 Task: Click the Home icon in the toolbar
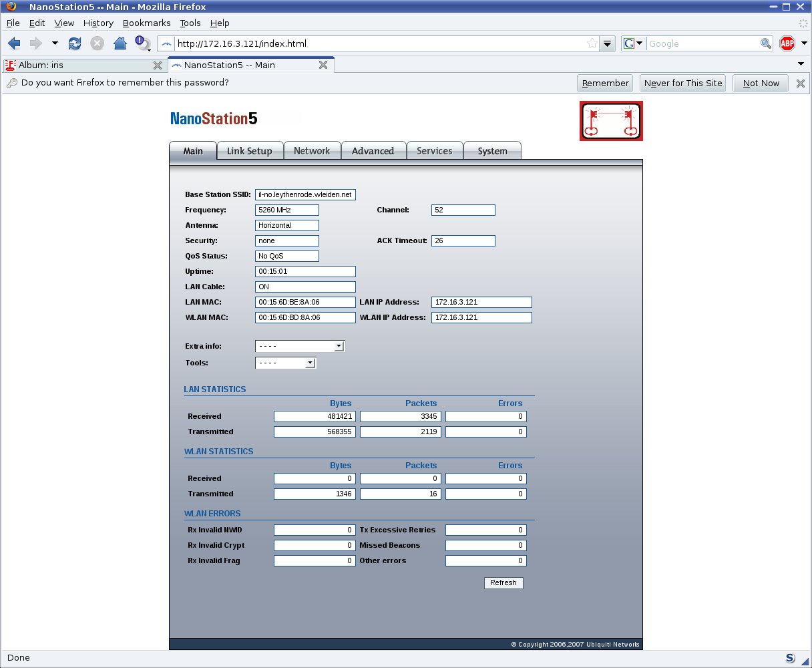point(120,43)
